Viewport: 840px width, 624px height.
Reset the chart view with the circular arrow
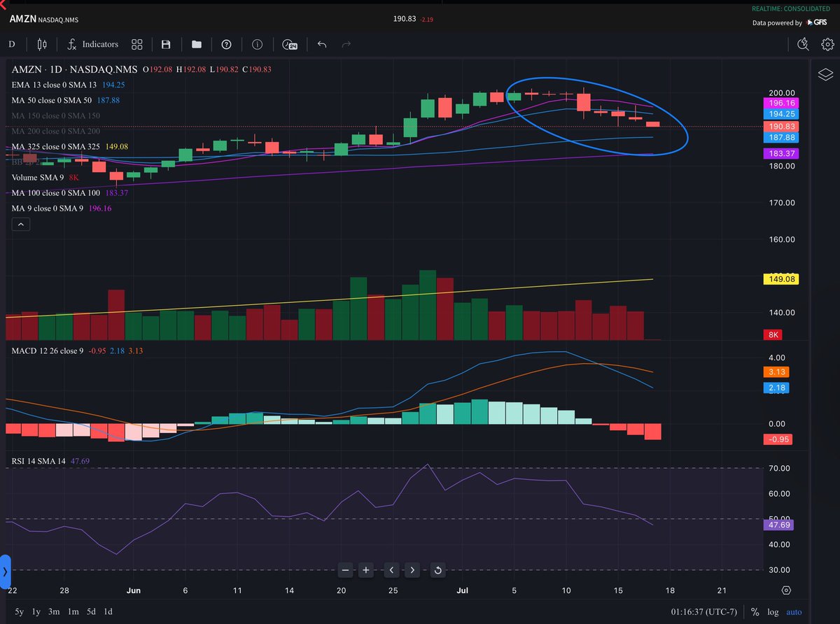pos(437,570)
